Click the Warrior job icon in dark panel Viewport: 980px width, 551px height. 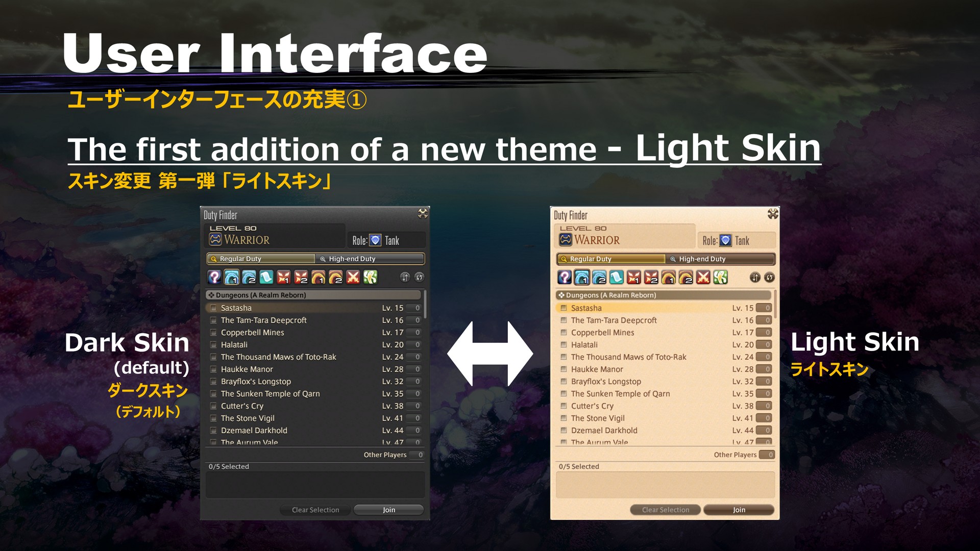point(215,239)
